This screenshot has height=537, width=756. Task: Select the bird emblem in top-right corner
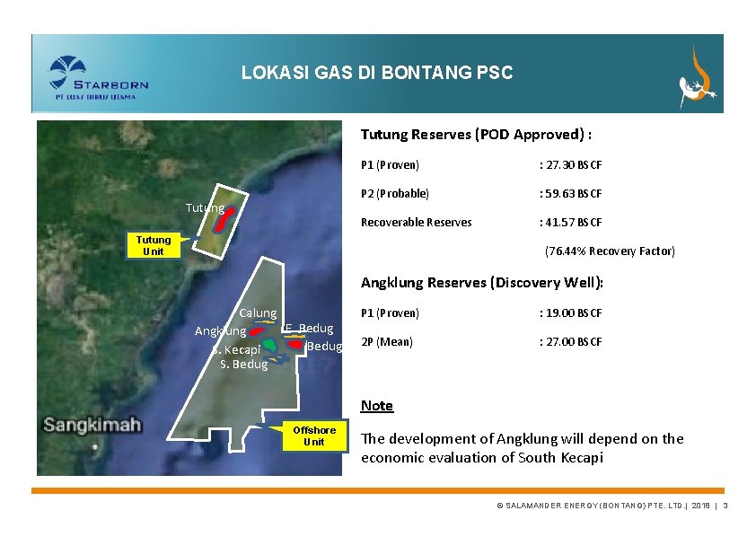(x=700, y=79)
